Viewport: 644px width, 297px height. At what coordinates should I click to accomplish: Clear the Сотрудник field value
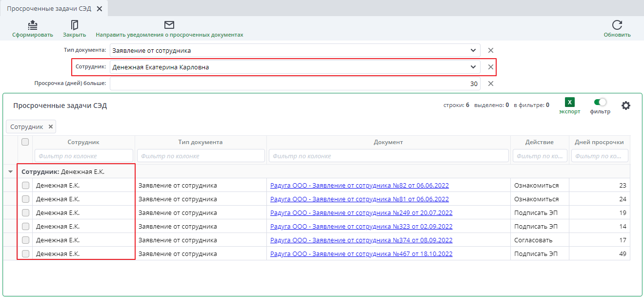pyautogui.click(x=491, y=67)
